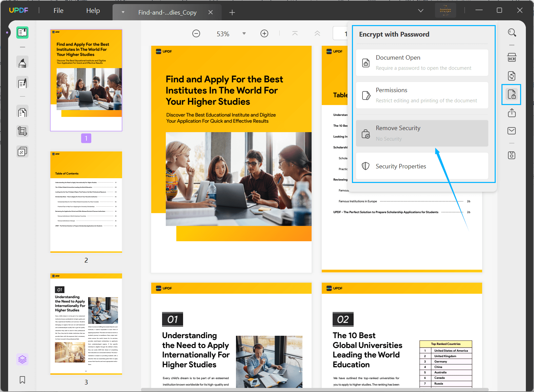This screenshot has width=534, height=392.
Task: Open the search magnifier icon
Action: pos(512,33)
